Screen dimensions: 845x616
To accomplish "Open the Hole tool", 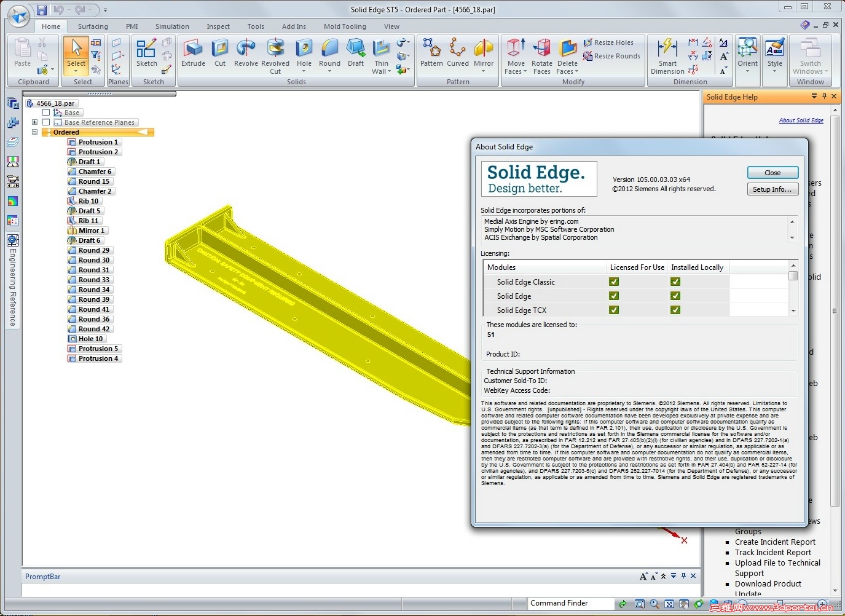I will pos(304,53).
